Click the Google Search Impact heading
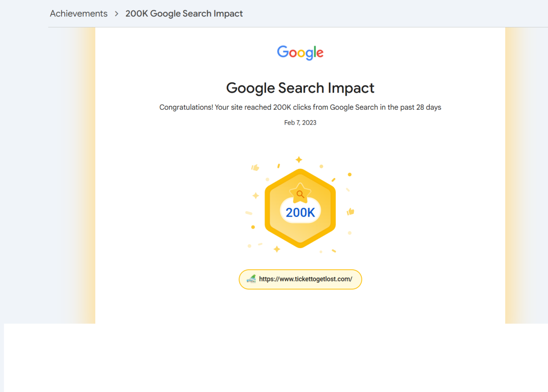Viewport: 548px width, 392px height. pyautogui.click(x=300, y=88)
